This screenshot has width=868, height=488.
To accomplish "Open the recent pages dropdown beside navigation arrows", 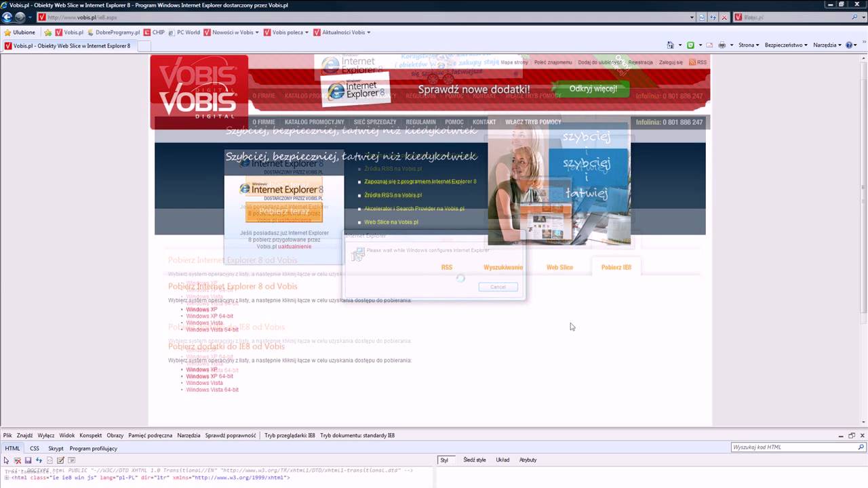I will coord(30,18).
